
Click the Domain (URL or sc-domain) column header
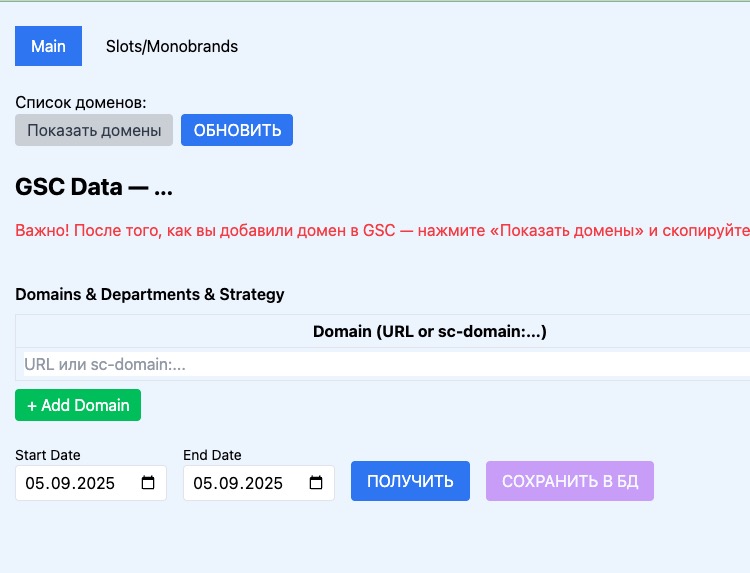coord(430,331)
